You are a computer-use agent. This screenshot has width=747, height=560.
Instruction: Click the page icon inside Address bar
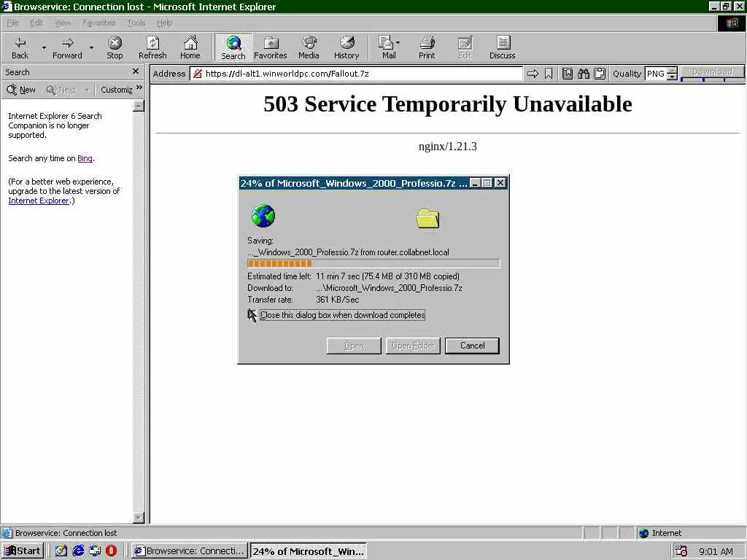coord(198,74)
